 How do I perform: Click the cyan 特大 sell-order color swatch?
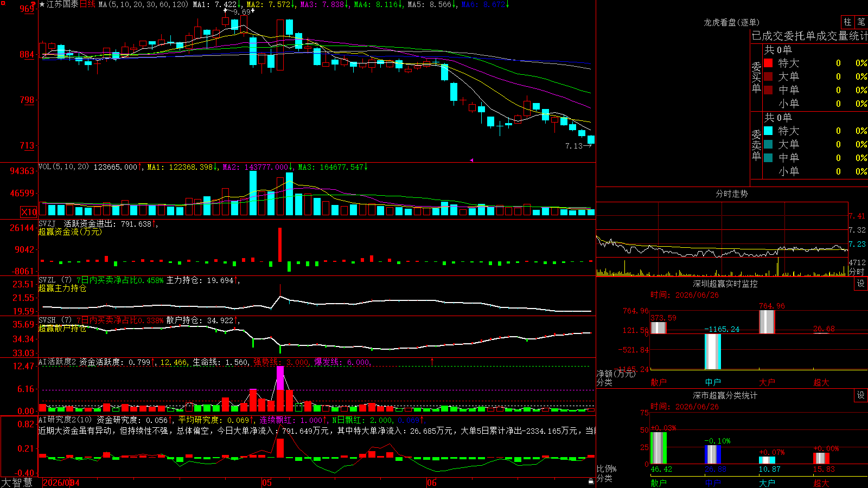point(768,131)
